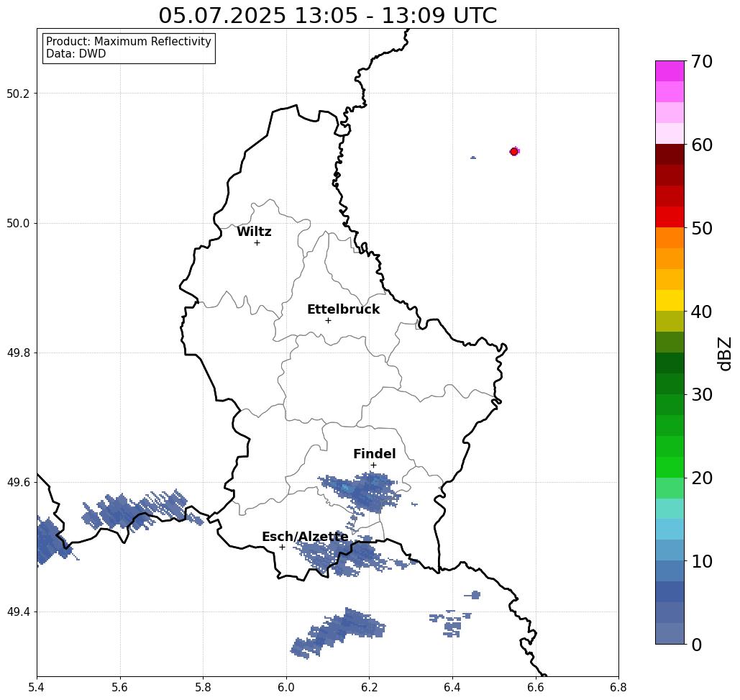This screenshot has height=700, width=740.
Task: Click the plus marker below Esch/Alzette
Action: pos(282,547)
